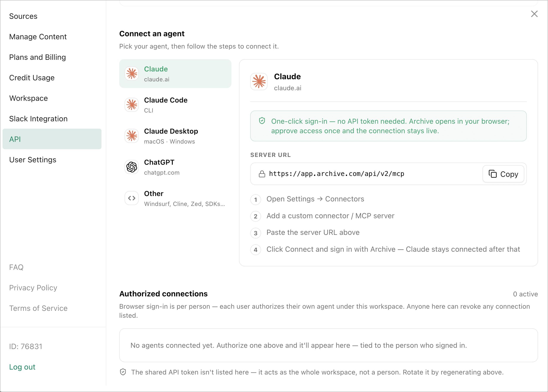This screenshot has width=548, height=392.
Task: Click the server URL field
Action: click(388, 174)
